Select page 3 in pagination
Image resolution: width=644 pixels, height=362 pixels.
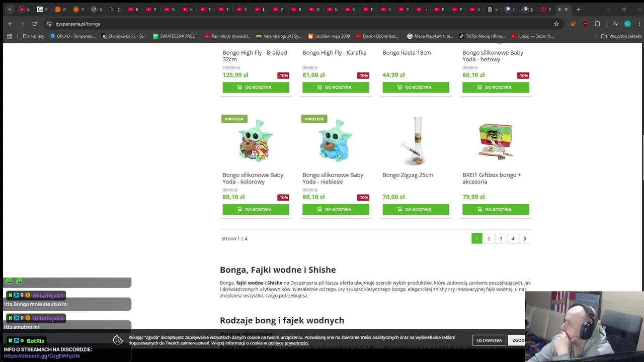coord(501,239)
